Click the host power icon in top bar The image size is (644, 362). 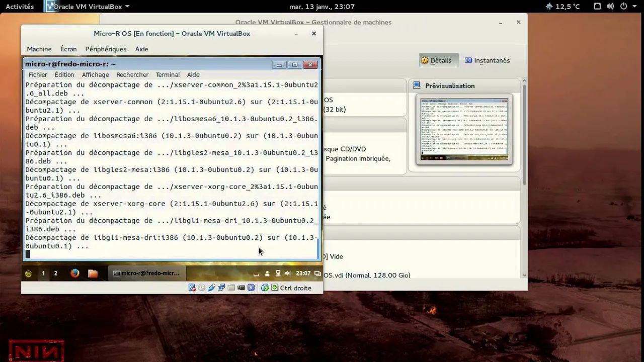[623, 7]
